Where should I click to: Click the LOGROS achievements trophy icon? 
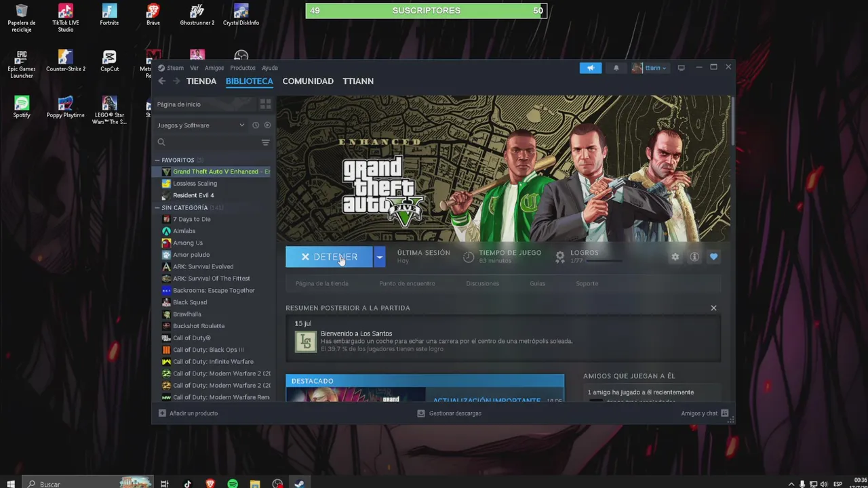pos(560,257)
